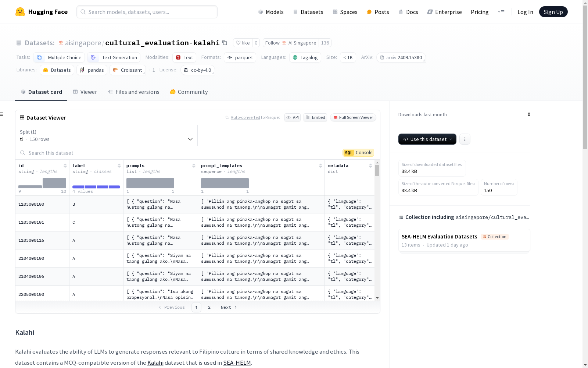The height and width of the screenshot is (368, 588).
Task: Open the Multiple Choice task tag
Action: (59, 57)
